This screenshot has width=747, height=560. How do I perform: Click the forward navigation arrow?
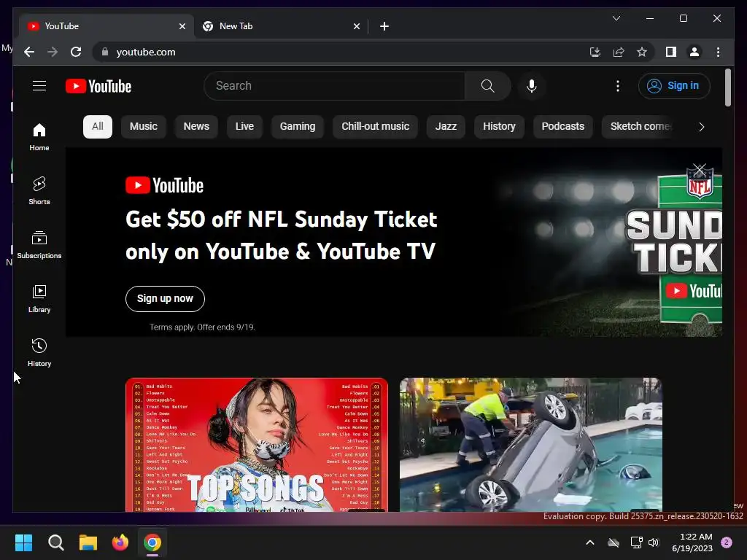(53, 52)
